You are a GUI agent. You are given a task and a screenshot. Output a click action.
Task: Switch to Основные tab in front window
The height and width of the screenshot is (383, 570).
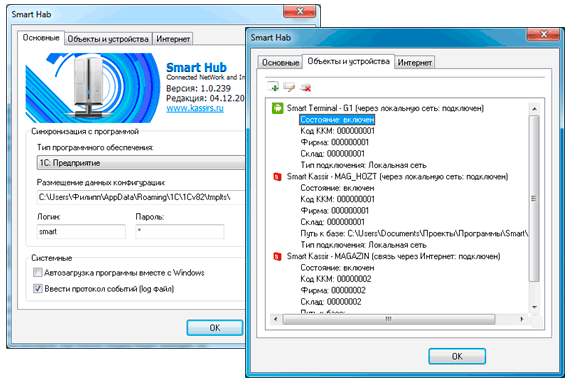[x=280, y=63]
